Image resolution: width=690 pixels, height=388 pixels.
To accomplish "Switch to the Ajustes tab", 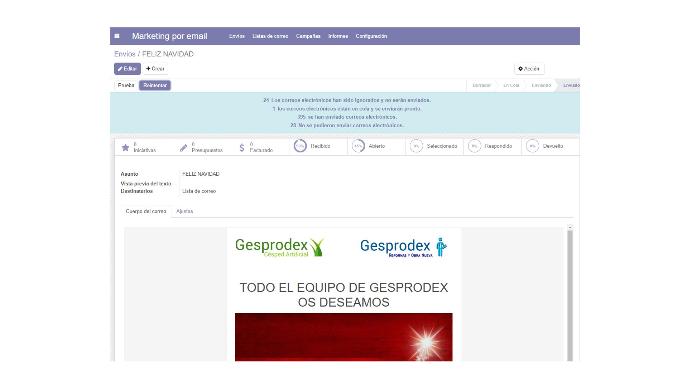I will pos(184,211).
